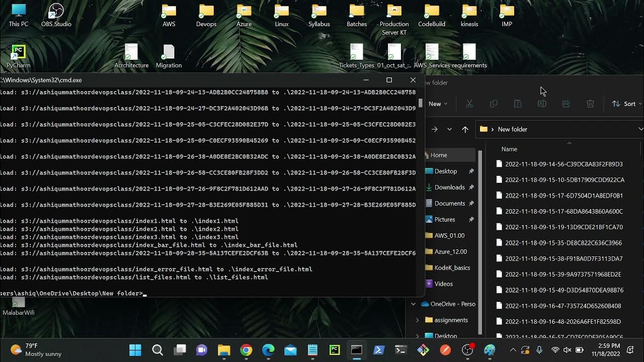Select the Tickets_Types file on desktop

coord(357,56)
